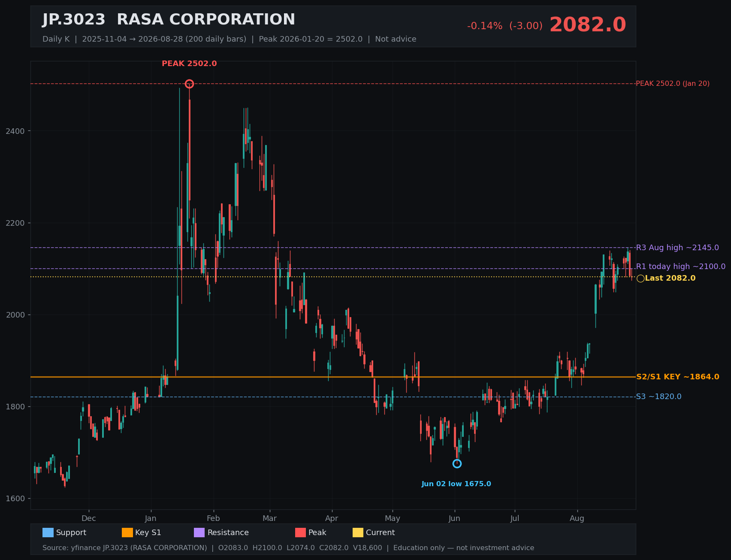This screenshot has height=560, width=731.
Task: Click the "Daily K" text in the subtitle
Action: coord(56,39)
